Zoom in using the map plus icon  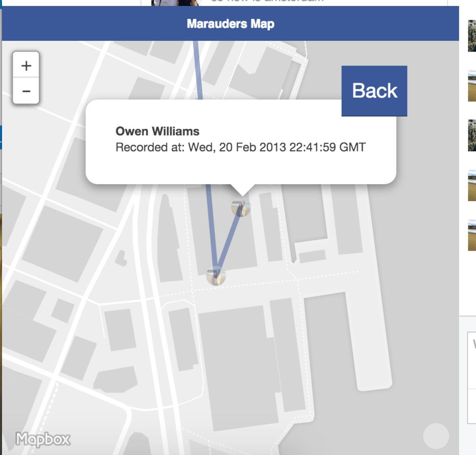[x=26, y=65]
